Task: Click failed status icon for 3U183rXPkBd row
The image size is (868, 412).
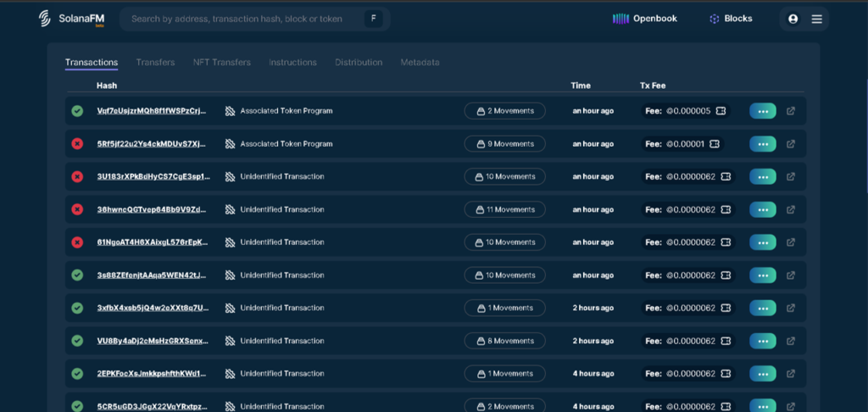Action: pos(77,176)
